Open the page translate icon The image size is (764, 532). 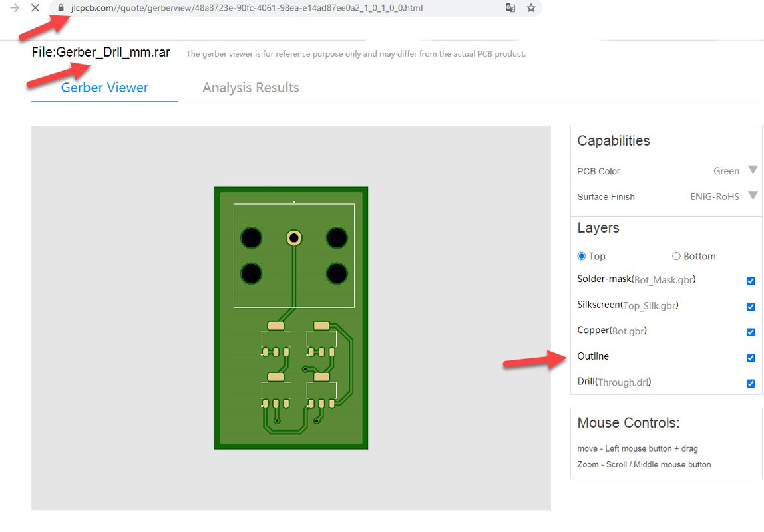coord(510,8)
